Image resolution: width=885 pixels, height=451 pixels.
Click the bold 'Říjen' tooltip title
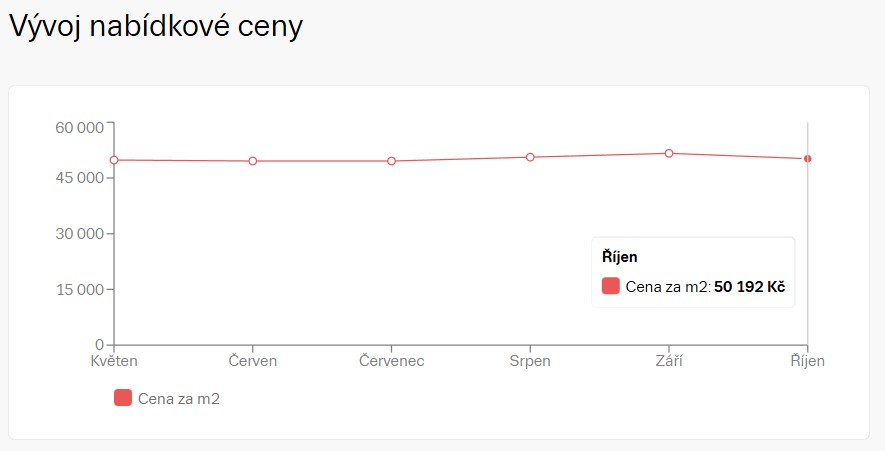620,257
